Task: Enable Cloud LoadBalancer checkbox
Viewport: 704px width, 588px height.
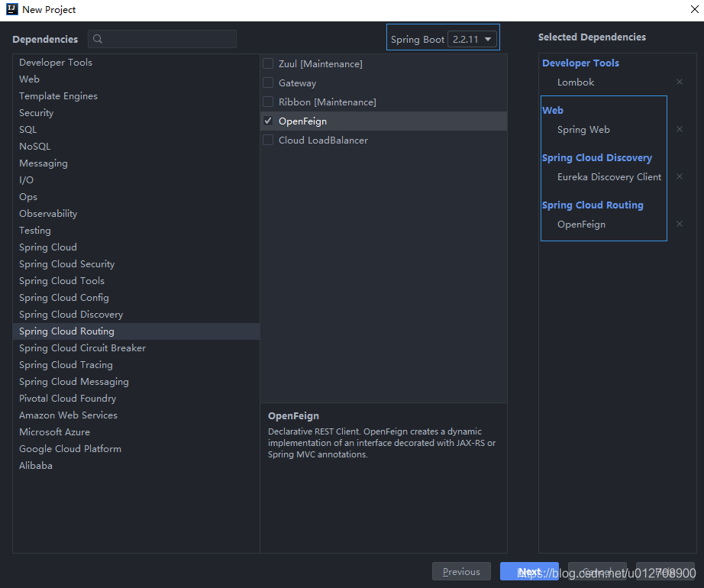Action: click(268, 140)
